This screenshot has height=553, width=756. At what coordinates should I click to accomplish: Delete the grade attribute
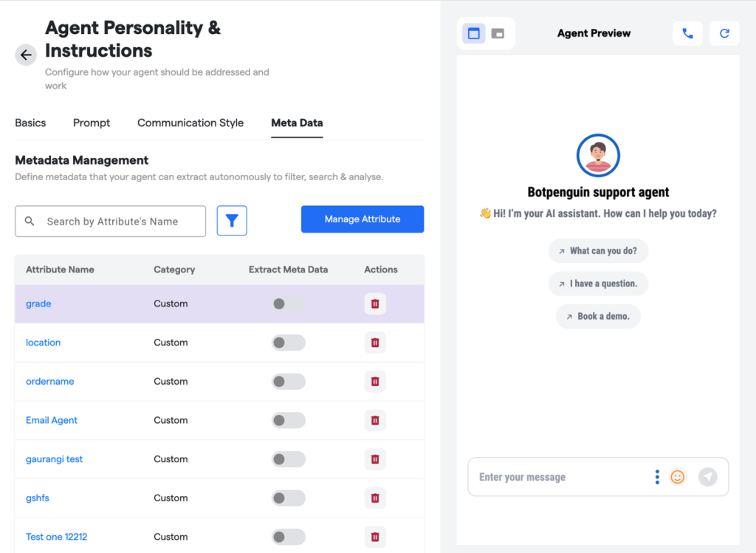375,303
